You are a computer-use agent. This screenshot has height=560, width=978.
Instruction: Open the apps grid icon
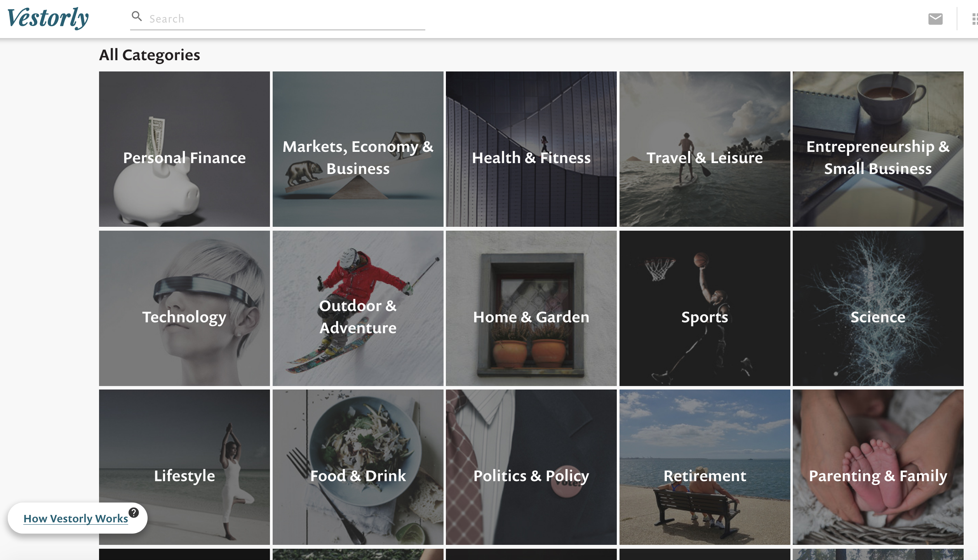[974, 19]
